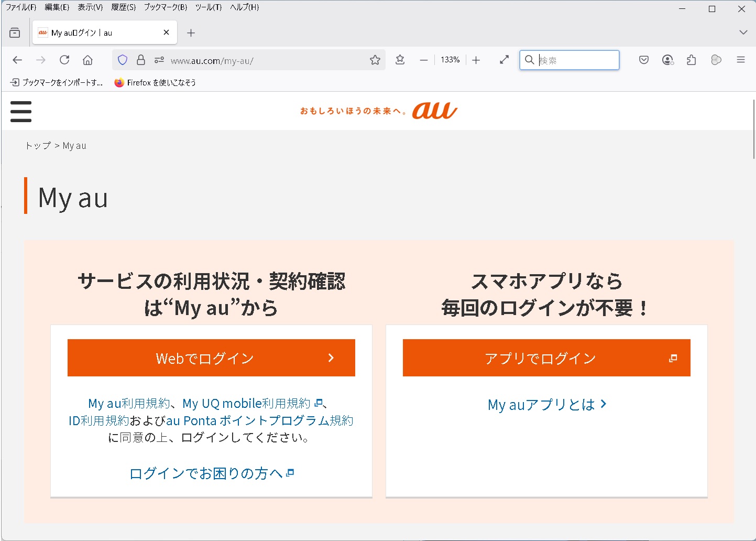Viewport: 756px width, 541px height.
Task: Open bookmarks menu toolbar icon
Action: [400, 60]
